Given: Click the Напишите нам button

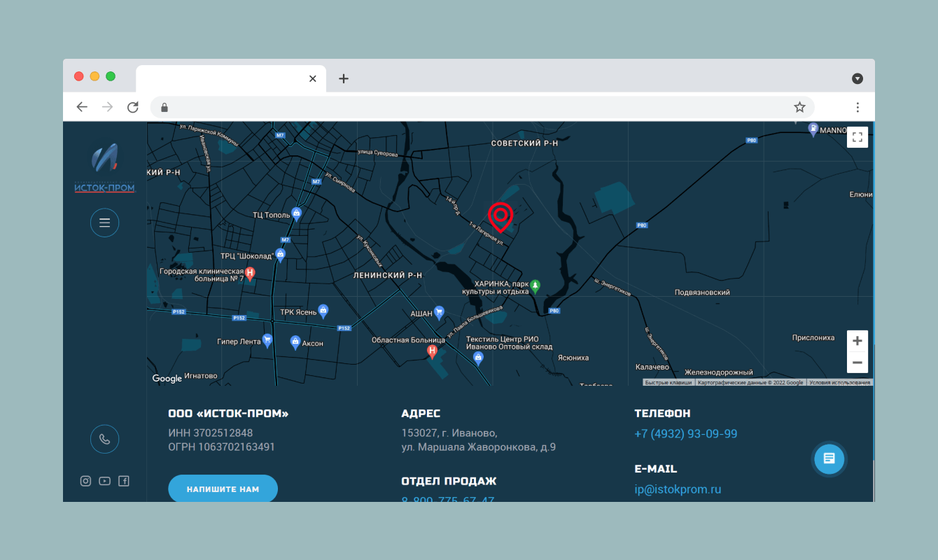Looking at the screenshot, I should 223,489.
